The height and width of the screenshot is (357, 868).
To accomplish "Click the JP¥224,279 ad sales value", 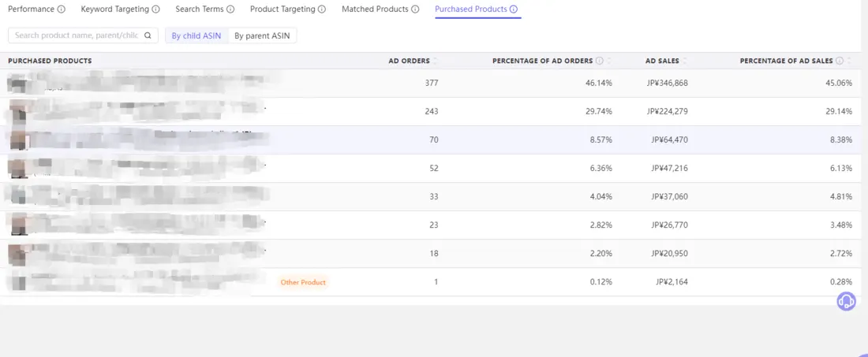I will pyautogui.click(x=667, y=112).
